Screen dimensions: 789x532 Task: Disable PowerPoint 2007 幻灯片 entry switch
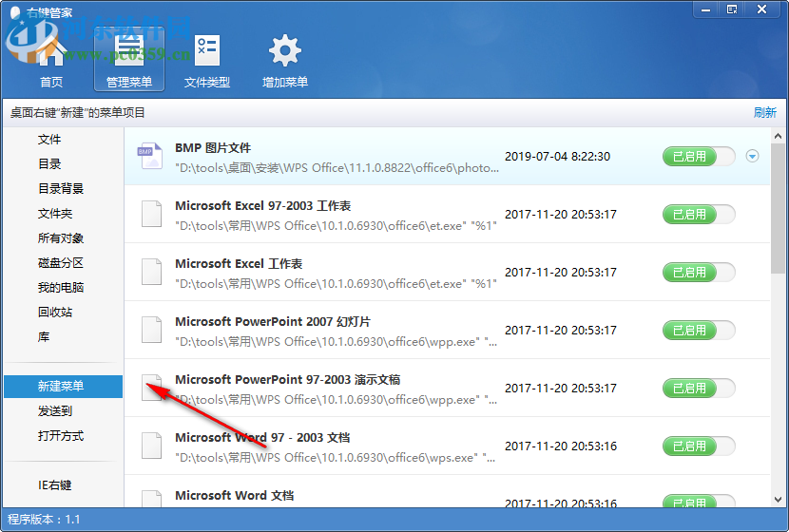point(699,330)
